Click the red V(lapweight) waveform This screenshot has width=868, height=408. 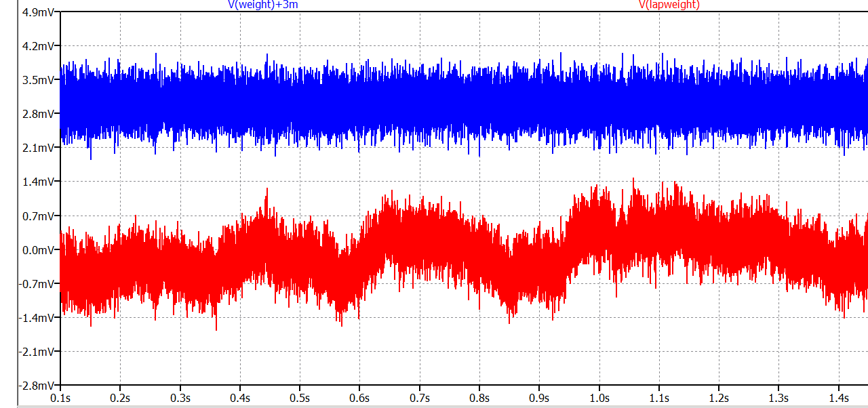pos(464,254)
